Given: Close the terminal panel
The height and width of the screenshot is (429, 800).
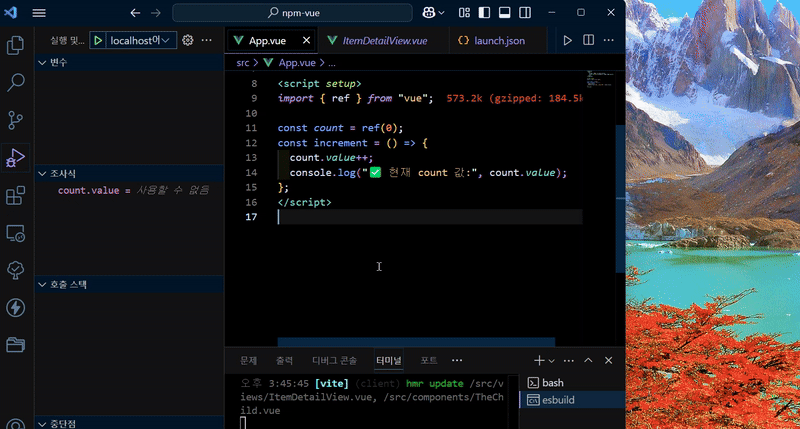Looking at the screenshot, I should coord(608,361).
